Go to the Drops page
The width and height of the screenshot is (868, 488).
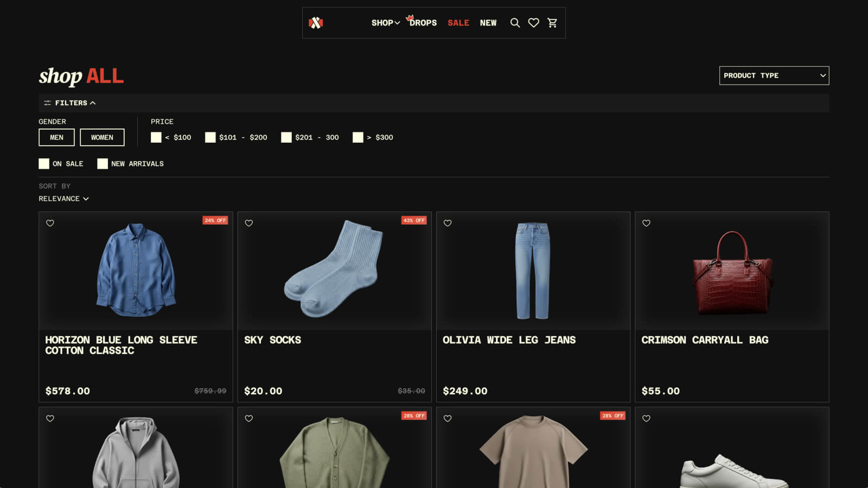click(423, 23)
